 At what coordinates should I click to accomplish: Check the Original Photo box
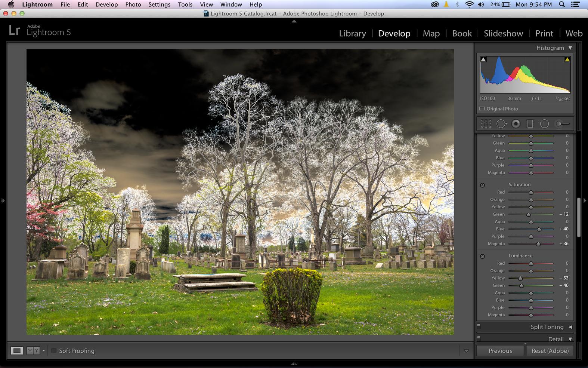[x=482, y=109]
